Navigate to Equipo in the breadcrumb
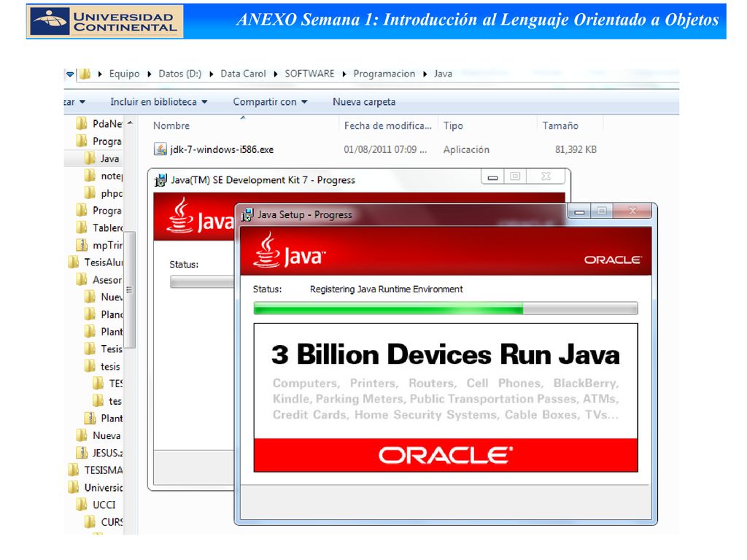The image size is (747, 560). tap(124, 74)
